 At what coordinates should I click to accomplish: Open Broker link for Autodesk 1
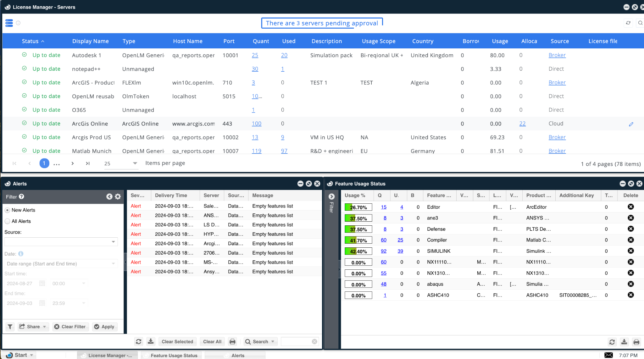pyautogui.click(x=557, y=55)
